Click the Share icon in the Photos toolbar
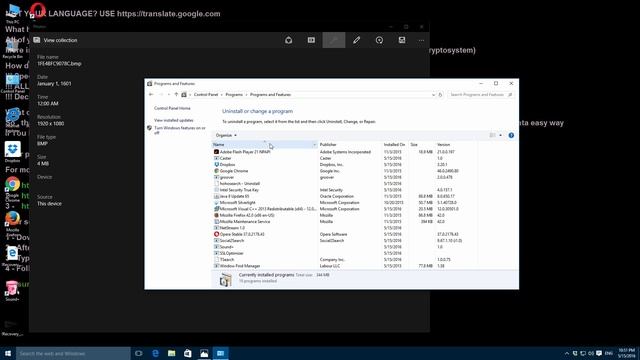Image resolution: width=640 pixels, height=360 pixels. click(289, 40)
